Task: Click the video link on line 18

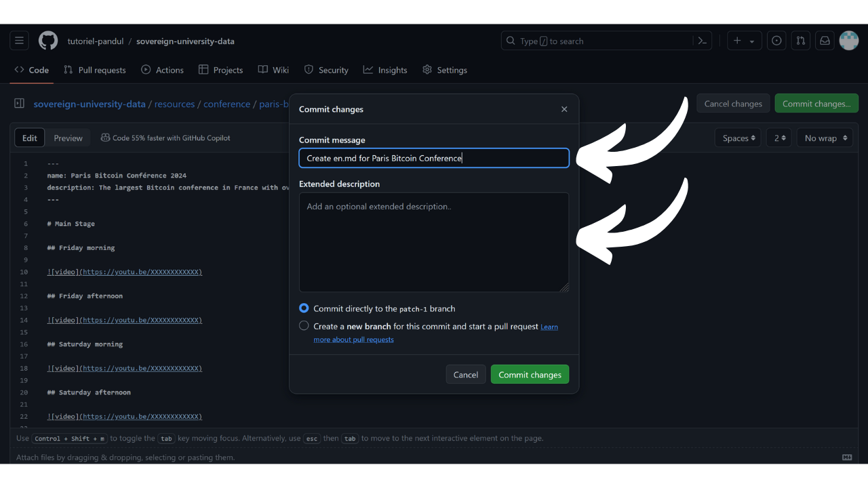Action: [x=125, y=368]
